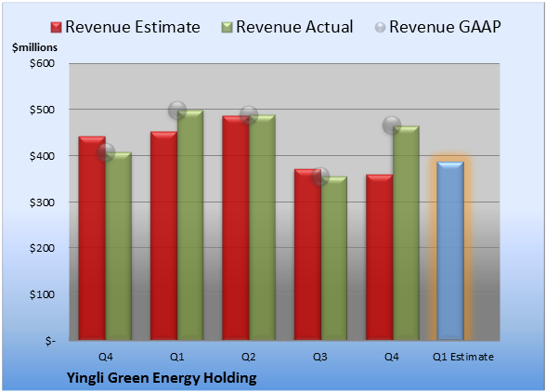Select the Q1 green actual bar

190,225
